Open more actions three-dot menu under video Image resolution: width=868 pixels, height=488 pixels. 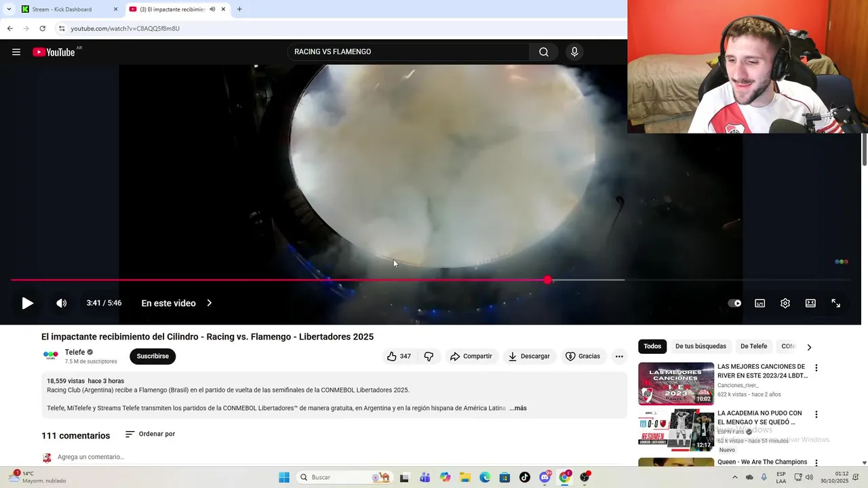(619, 357)
